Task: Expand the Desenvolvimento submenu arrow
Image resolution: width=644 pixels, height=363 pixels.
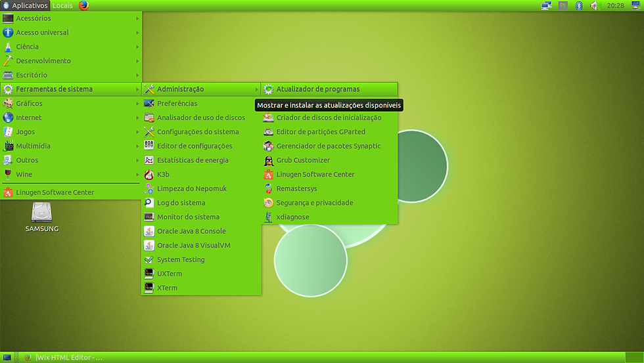Action: (137, 60)
